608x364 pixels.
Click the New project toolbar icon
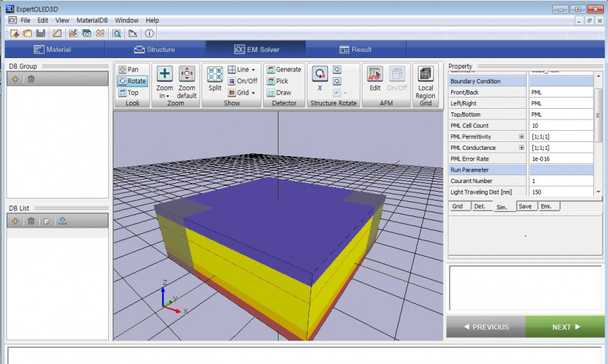click(15, 33)
